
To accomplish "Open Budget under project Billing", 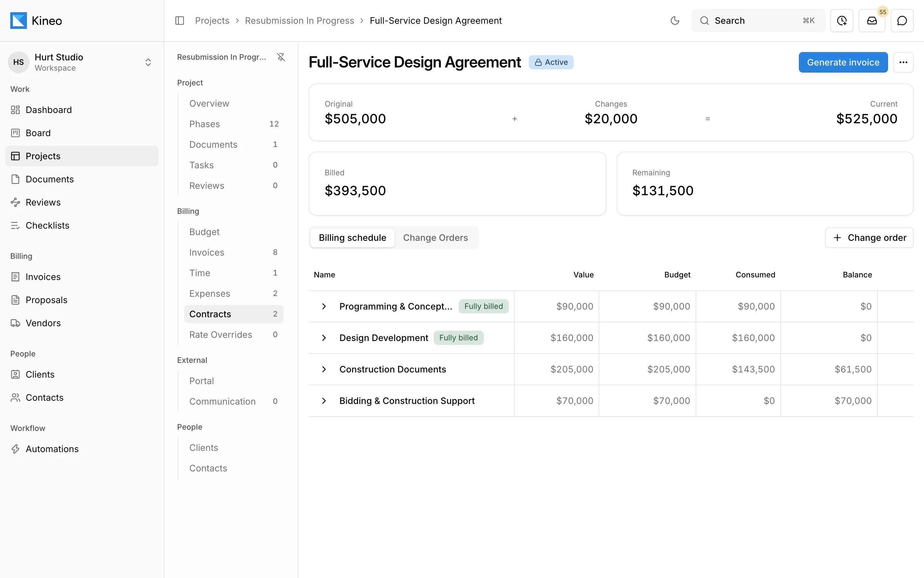I will click(234, 232).
